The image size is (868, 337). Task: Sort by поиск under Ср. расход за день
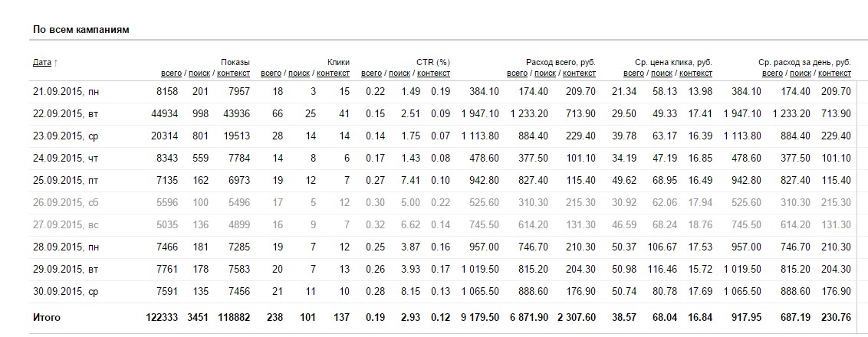point(801,74)
